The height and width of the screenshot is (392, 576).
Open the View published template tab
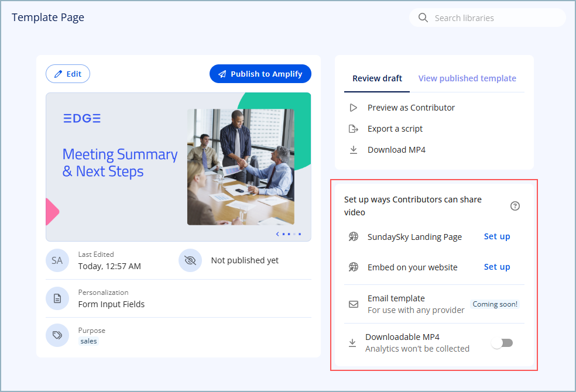467,78
